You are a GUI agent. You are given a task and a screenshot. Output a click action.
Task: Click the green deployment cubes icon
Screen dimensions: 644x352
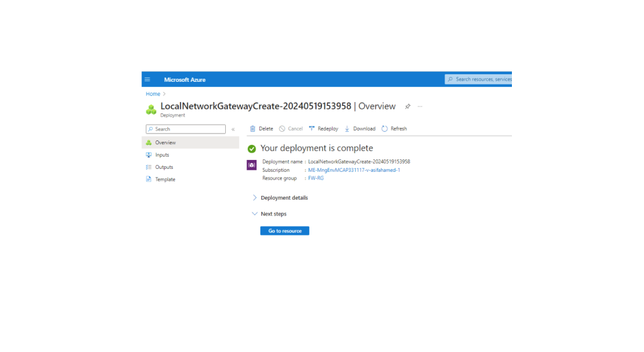click(x=151, y=110)
